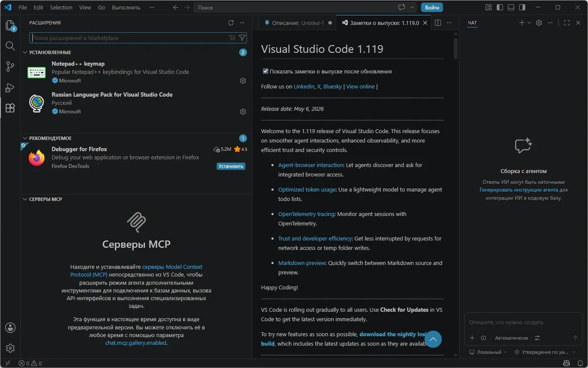Open the Agent-browser interaction link
The width and height of the screenshot is (588, 368).
coord(311,165)
